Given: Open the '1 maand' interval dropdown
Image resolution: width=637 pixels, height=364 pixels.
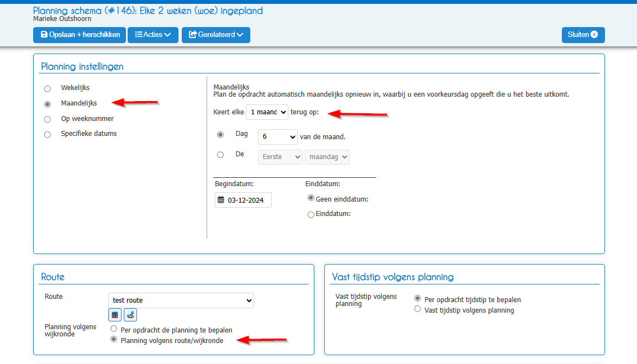Looking at the screenshot, I should pos(267,112).
